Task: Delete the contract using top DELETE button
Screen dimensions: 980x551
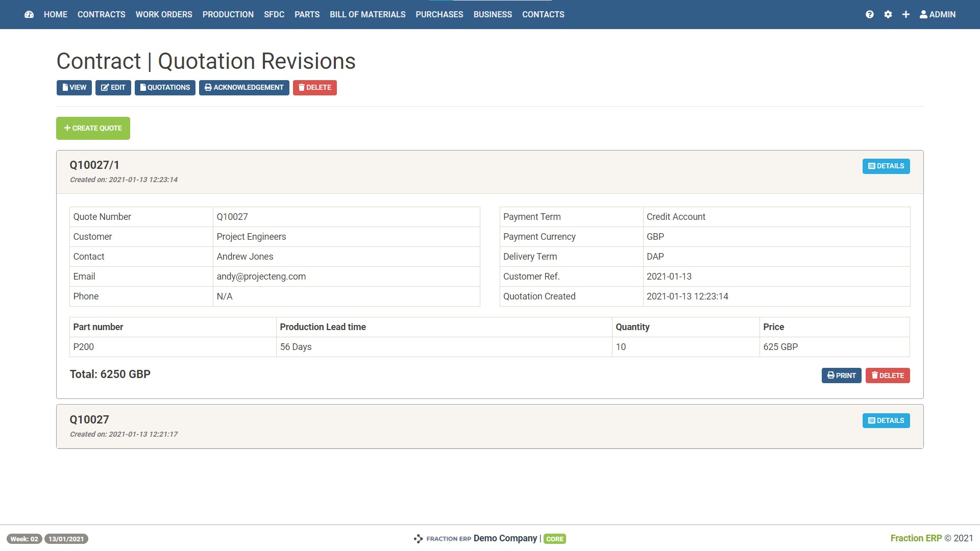Action: click(314, 88)
